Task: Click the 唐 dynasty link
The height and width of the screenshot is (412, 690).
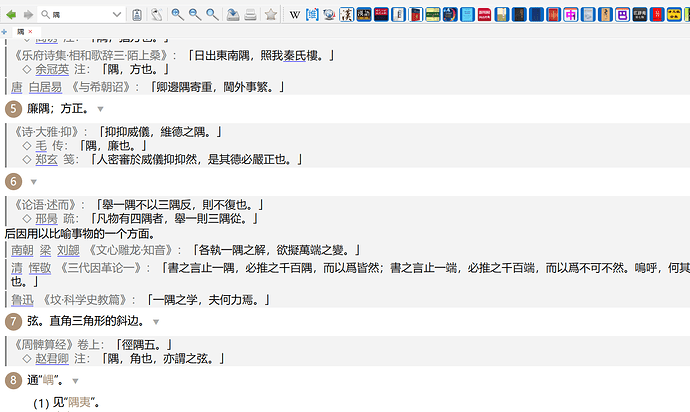Action: pyautogui.click(x=17, y=88)
